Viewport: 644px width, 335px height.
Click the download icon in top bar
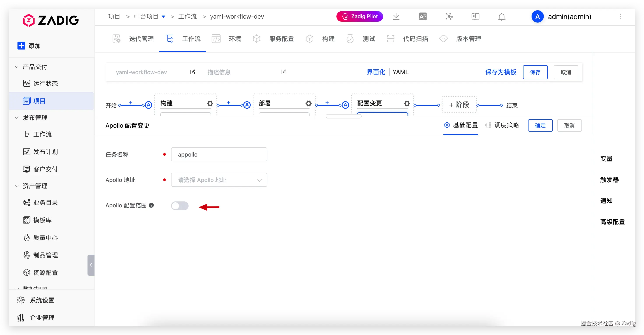396,16
